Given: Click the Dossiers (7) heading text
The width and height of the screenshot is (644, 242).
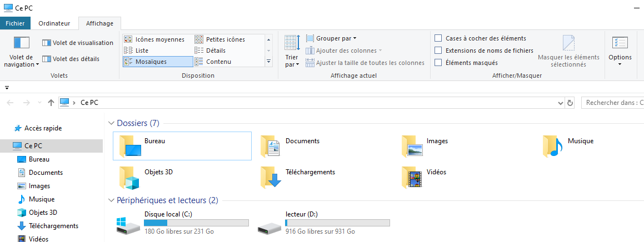Looking at the screenshot, I should (138, 123).
